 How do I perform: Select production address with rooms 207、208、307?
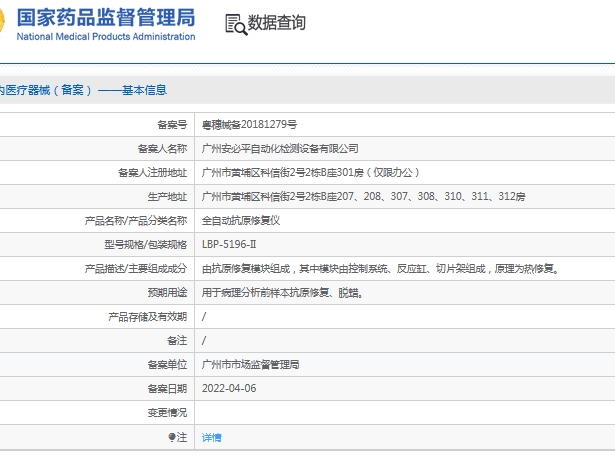click(x=363, y=196)
